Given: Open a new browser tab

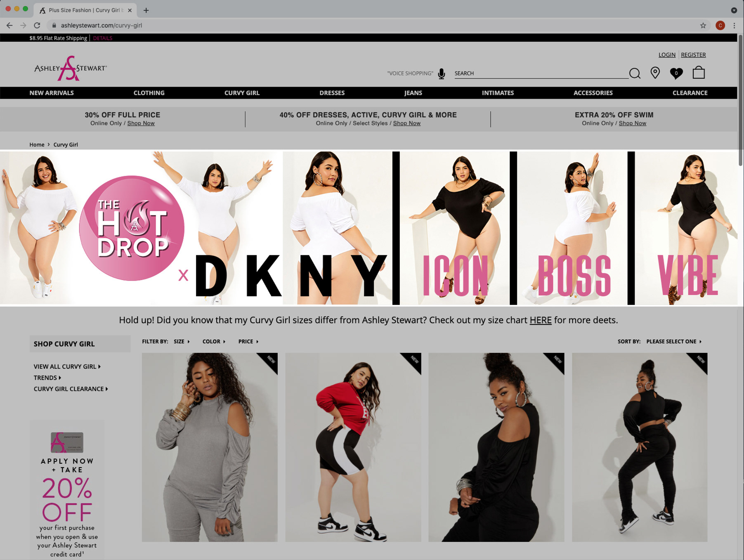Looking at the screenshot, I should coord(146,10).
